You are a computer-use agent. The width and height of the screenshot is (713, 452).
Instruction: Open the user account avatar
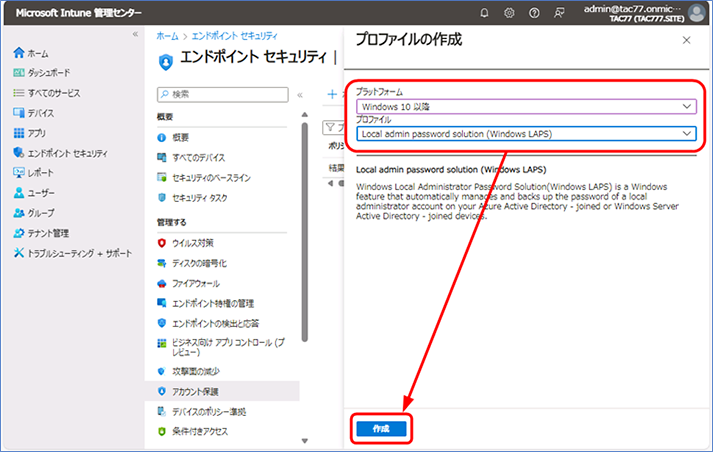pos(696,13)
